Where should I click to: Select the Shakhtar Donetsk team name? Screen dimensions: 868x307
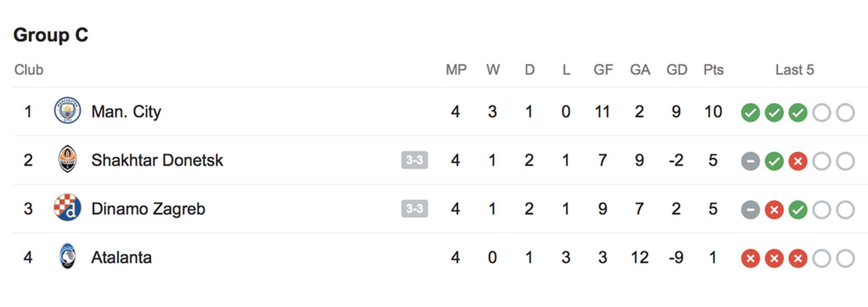pyautogui.click(x=157, y=160)
